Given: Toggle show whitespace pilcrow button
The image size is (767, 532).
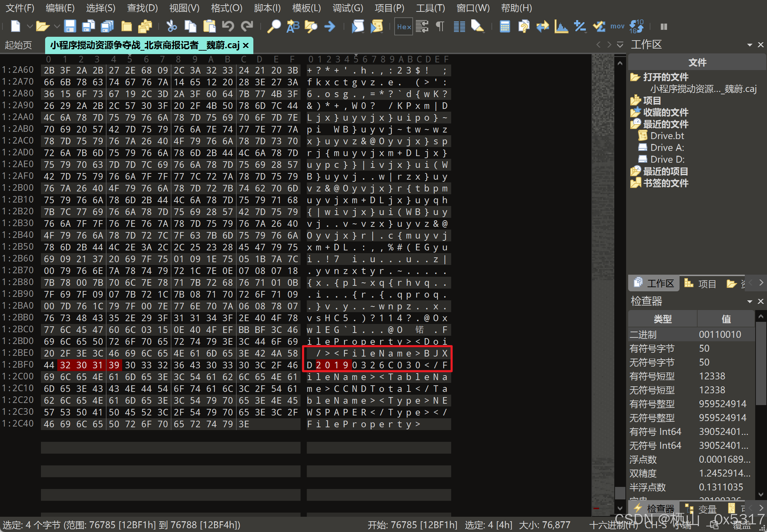Looking at the screenshot, I should pos(440,26).
